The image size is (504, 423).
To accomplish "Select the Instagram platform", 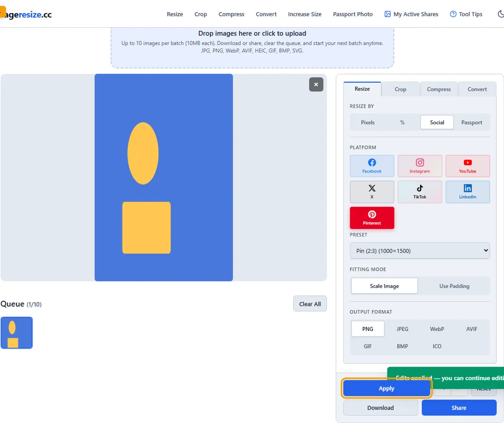I will click(420, 166).
